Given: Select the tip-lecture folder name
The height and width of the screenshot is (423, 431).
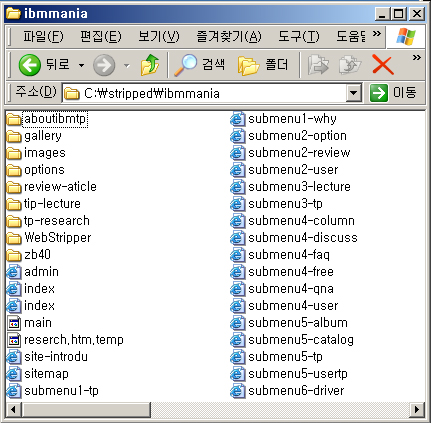Looking at the screenshot, I should [x=52, y=204].
